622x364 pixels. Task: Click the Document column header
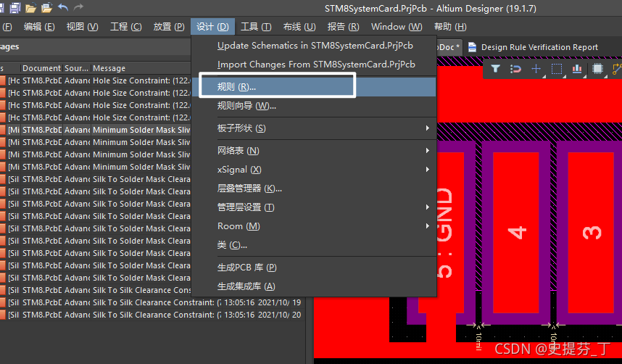coord(41,68)
